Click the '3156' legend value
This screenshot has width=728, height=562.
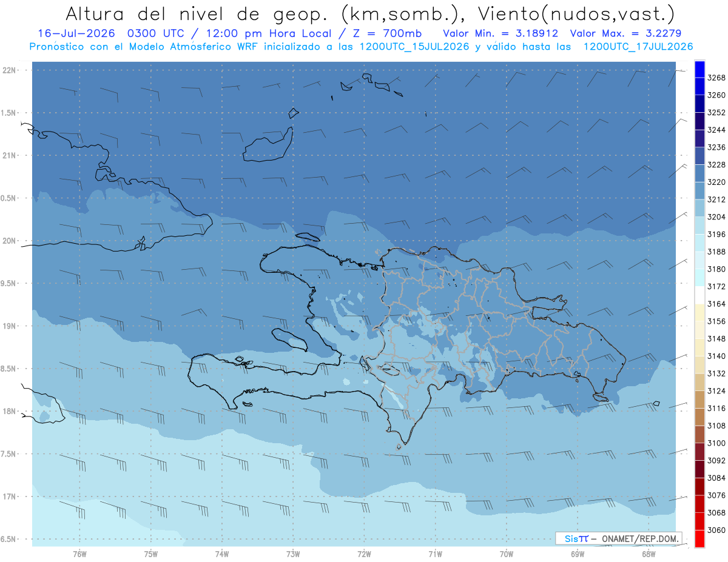pos(716,321)
